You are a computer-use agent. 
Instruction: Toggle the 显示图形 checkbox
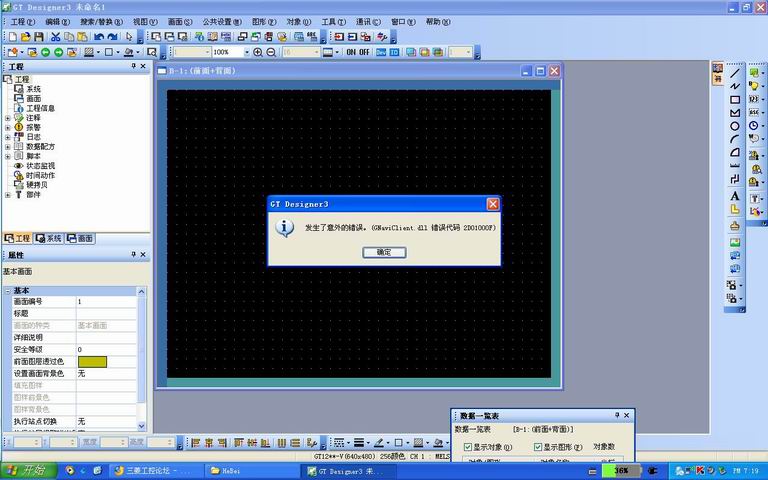[538, 446]
